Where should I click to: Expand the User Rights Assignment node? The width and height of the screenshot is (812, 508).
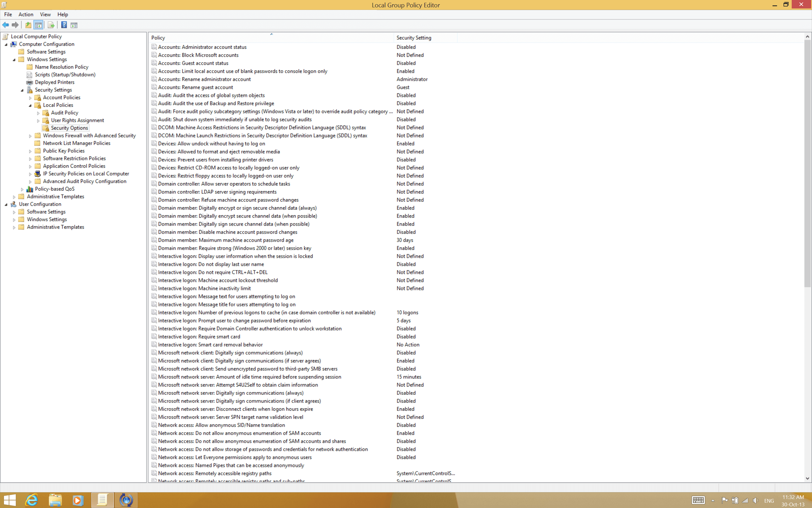point(38,121)
